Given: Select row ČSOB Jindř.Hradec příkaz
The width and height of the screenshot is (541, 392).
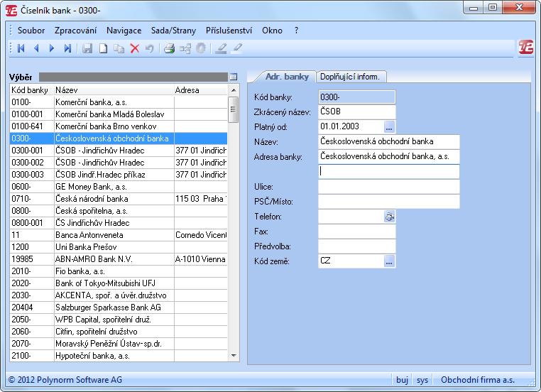Looking at the screenshot, I should click(x=119, y=175).
